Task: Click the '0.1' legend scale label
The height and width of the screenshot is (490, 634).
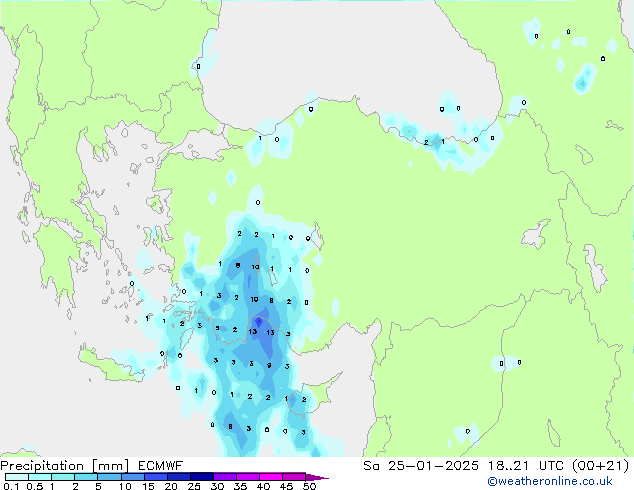Action: coord(11,486)
